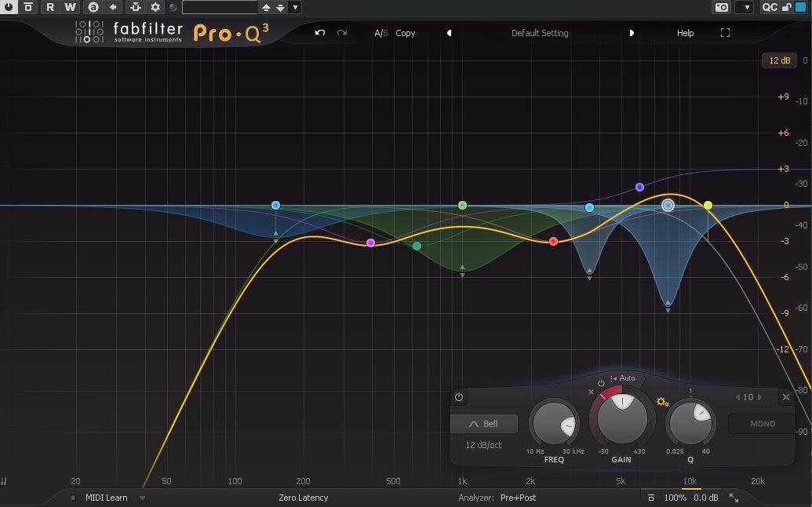812x507 pixels.
Task: Toggle the quick controls lock icon
Action: pos(786,7)
